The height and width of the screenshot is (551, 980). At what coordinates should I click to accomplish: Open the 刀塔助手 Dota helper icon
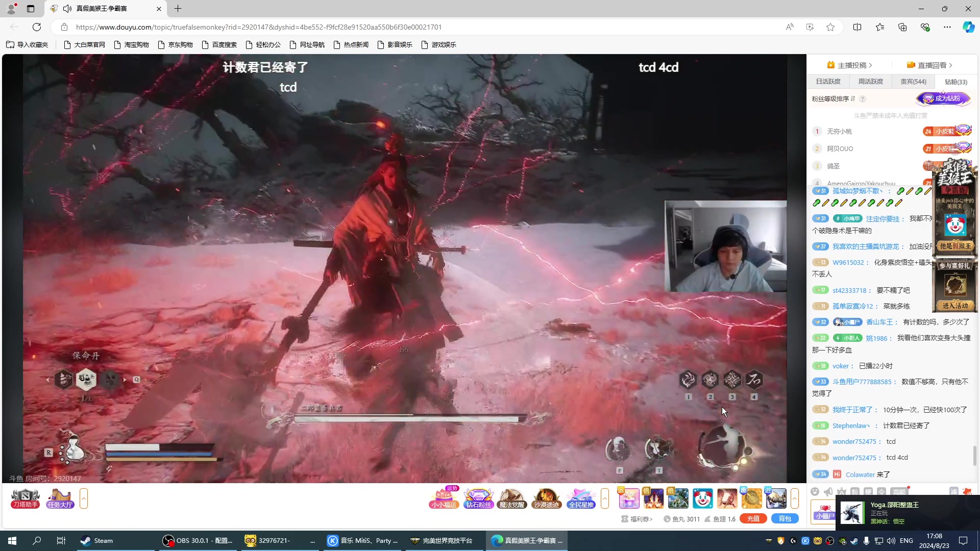click(25, 498)
